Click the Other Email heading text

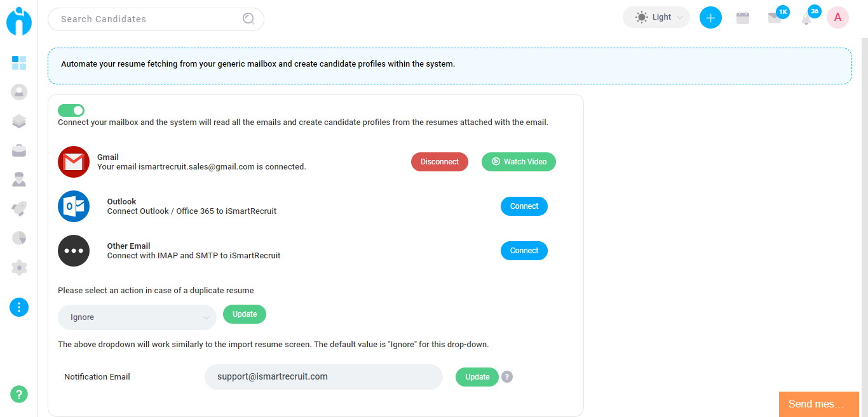point(128,246)
